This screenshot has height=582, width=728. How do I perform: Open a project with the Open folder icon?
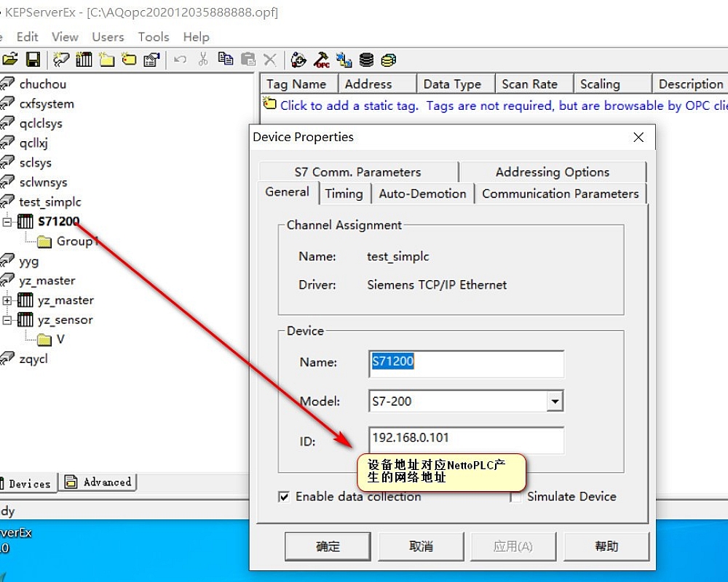(x=12, y=60)
